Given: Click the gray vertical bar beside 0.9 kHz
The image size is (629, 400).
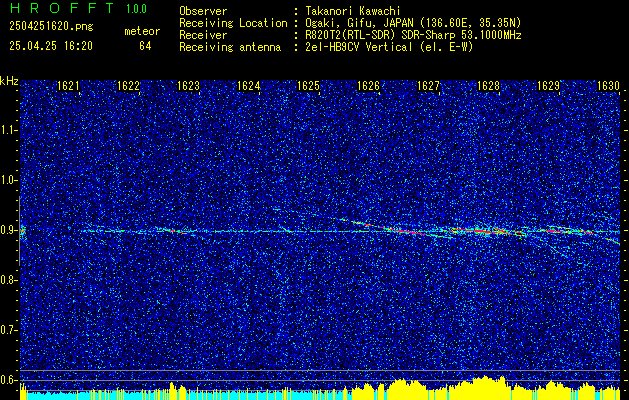Looking at the screenshot, I should 19,231.
